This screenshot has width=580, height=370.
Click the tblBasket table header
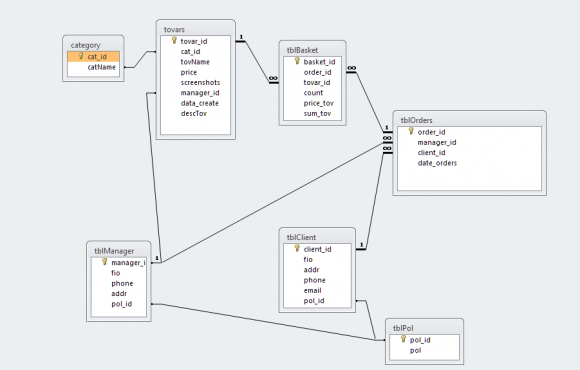click(313, 50)
